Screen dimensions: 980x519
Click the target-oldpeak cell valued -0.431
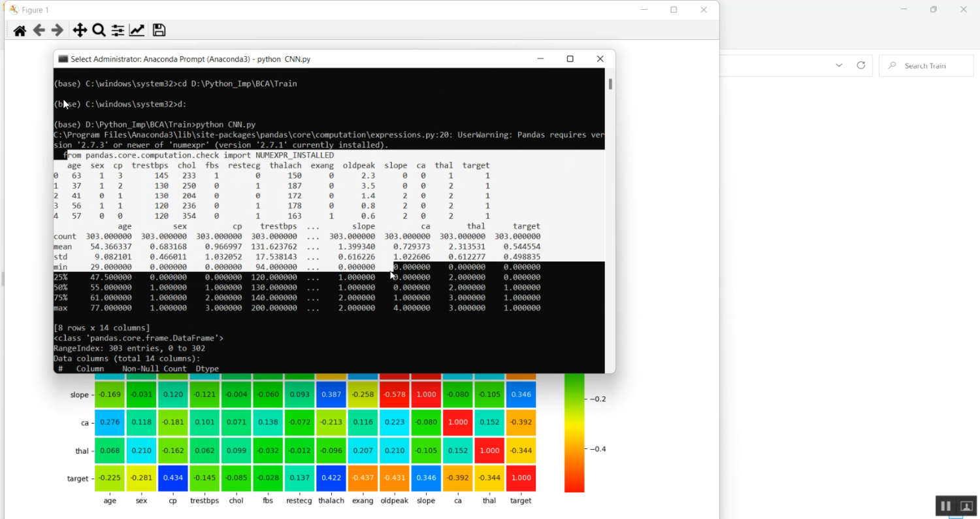pyautogui.click(x=394, y=478)
